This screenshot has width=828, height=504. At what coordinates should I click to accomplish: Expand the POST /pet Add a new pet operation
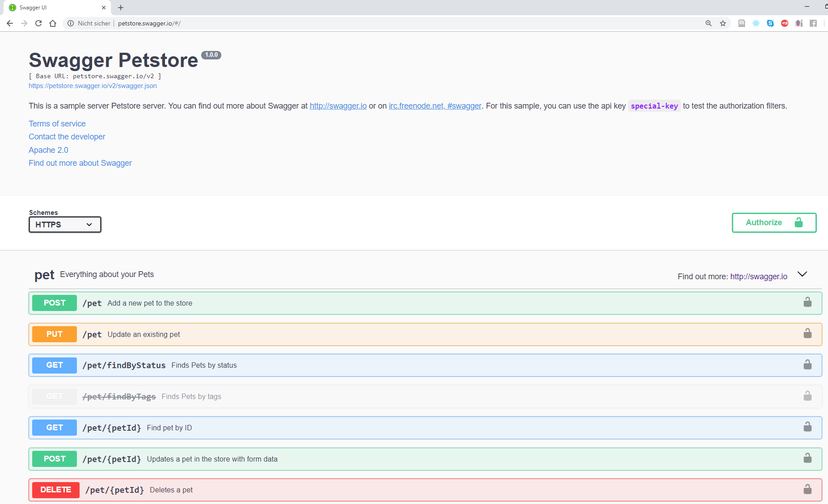[x=425, y=303]
